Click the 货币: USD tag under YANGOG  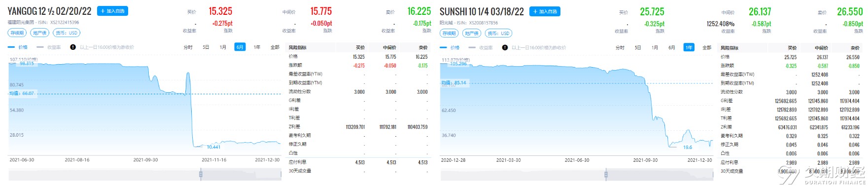[x=66, y=33]
